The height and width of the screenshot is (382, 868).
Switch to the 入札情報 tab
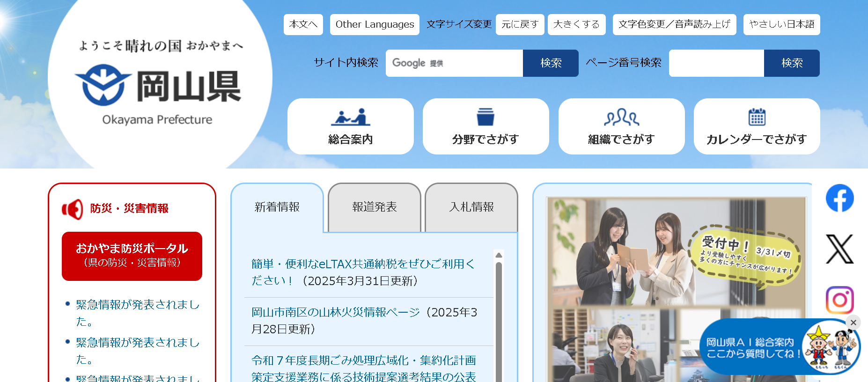tap(472, 207)
